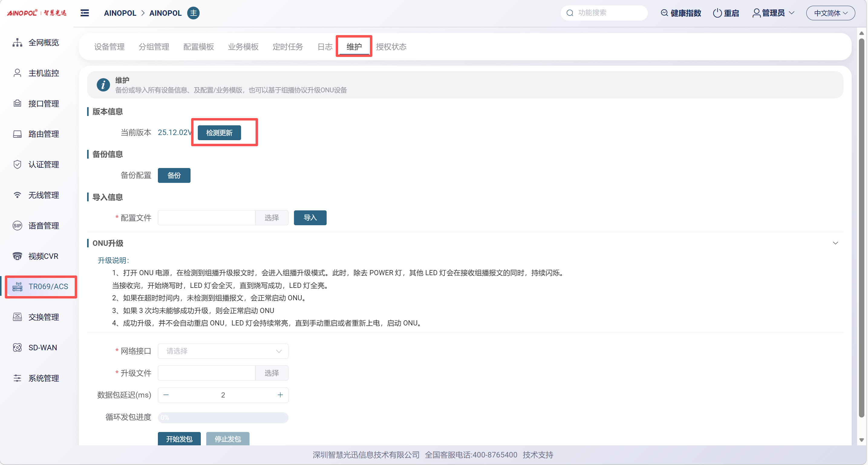Screen dimensions: 868x465
Task: Open the 中文简体 language dropdown
Action: (x=830, y=13)
